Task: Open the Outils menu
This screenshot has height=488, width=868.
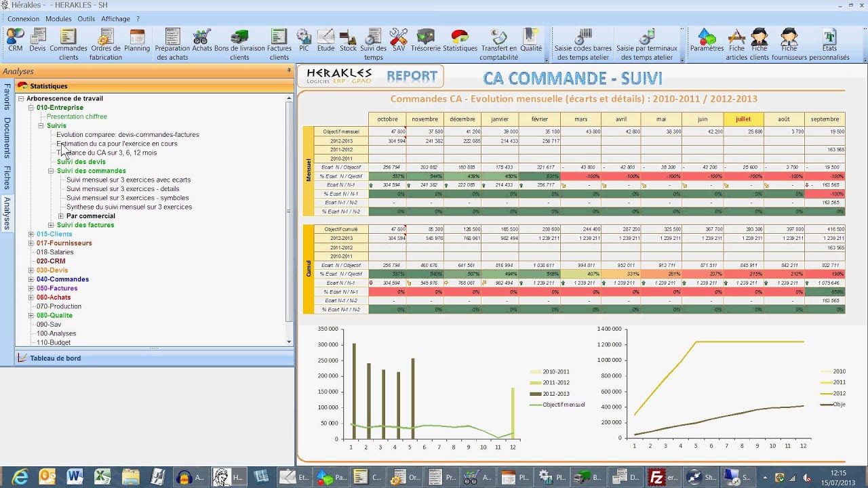Action: pyautogui.click(x=86, y=19)
